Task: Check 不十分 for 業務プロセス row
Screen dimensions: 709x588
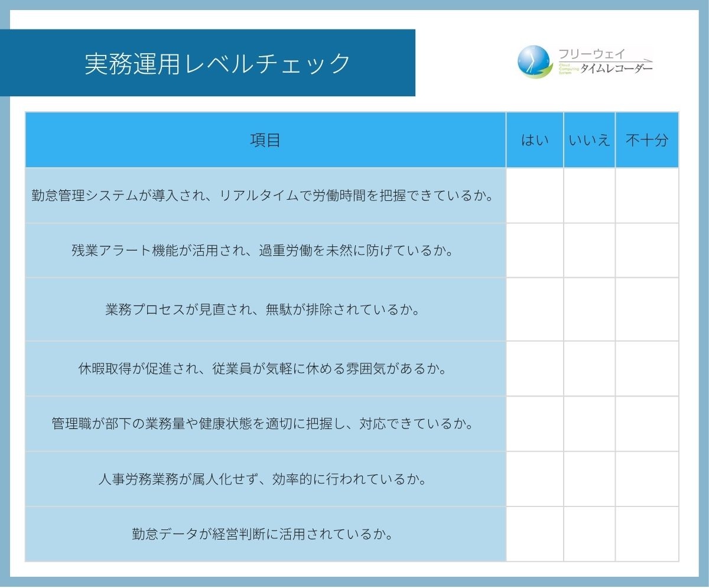Action: (647, 310)
